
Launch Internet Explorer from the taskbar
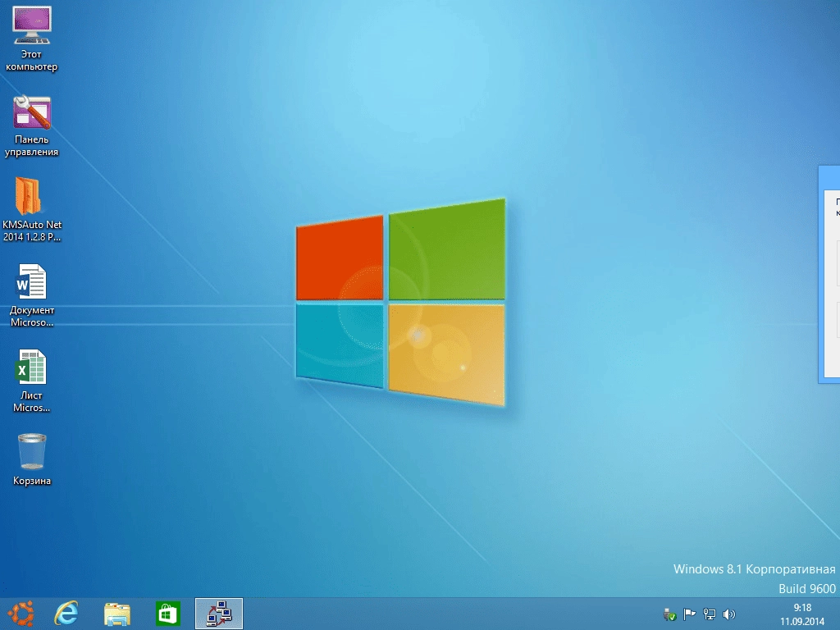click(66, 614)
